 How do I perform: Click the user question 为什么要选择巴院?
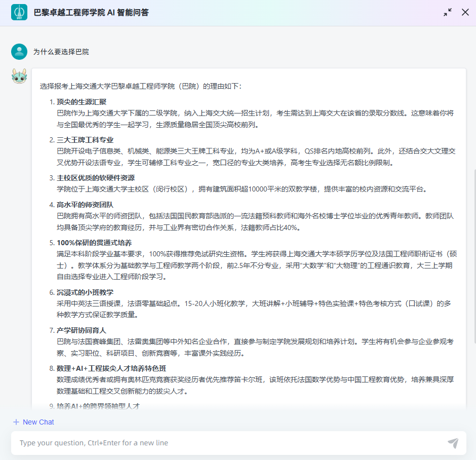click(61, 52)
